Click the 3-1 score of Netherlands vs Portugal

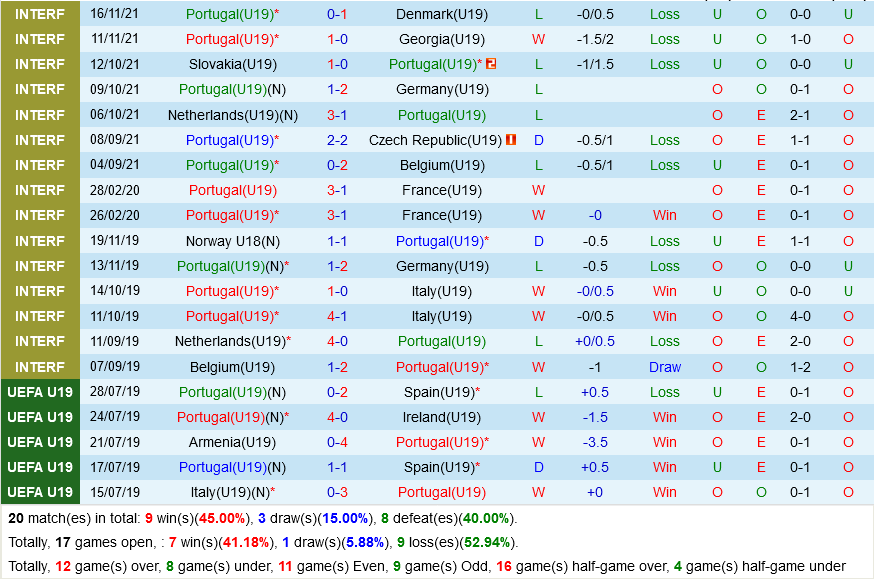pyautogui.click(x=337, y=115)
